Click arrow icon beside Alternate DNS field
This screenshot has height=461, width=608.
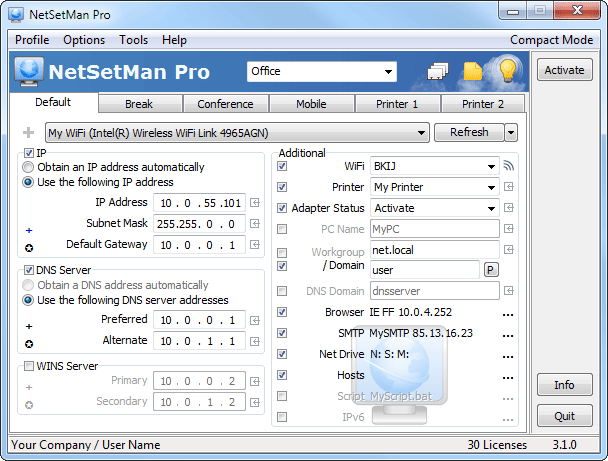pos(255,341)
